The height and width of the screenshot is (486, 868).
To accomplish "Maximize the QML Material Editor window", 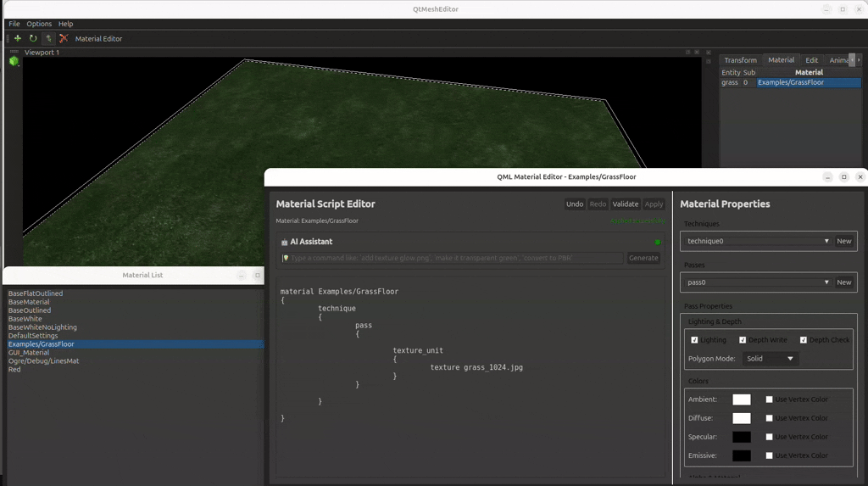I will coord(843,176).
